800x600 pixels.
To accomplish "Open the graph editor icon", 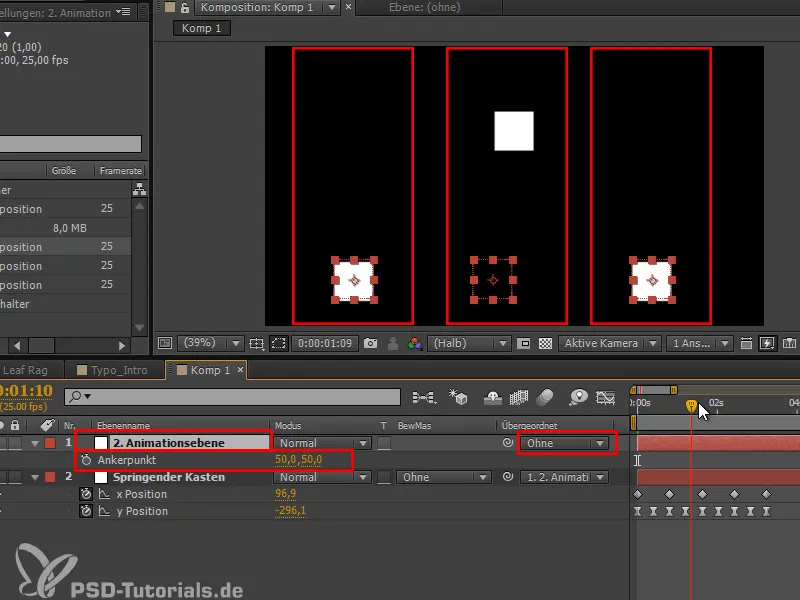I will [605, 397].
